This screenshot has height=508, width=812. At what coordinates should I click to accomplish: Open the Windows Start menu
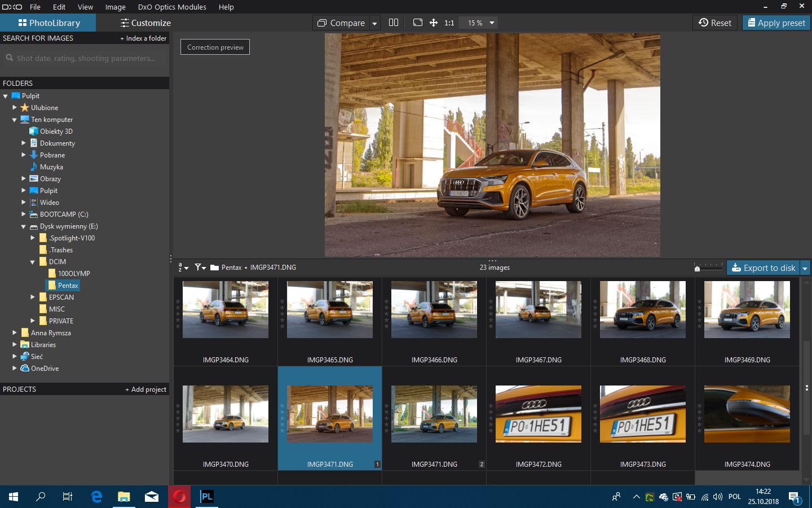click(14, 497)
